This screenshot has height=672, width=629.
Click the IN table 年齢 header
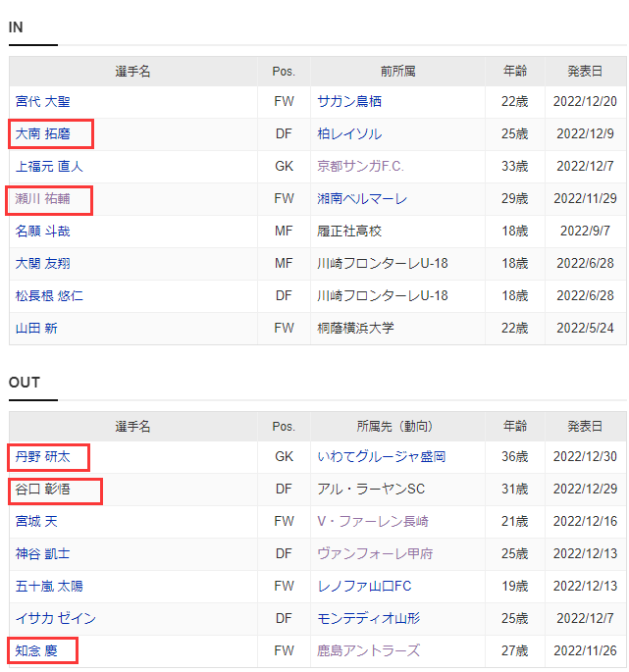coord(515,72)
